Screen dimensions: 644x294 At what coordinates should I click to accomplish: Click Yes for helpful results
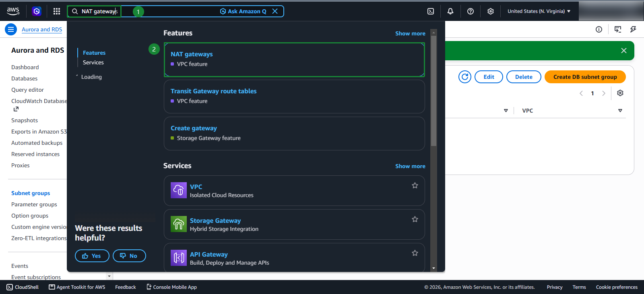92,256
